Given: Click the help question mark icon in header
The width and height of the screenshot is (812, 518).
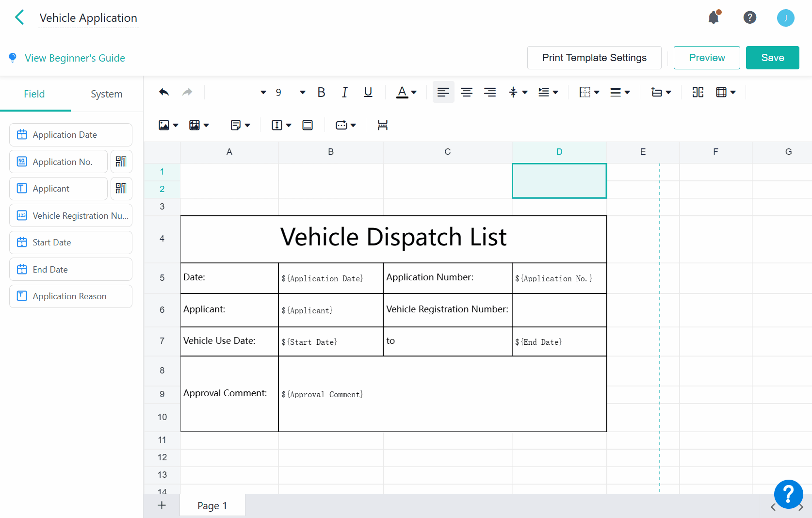Looking at the screenshot, I should [749, 18].
